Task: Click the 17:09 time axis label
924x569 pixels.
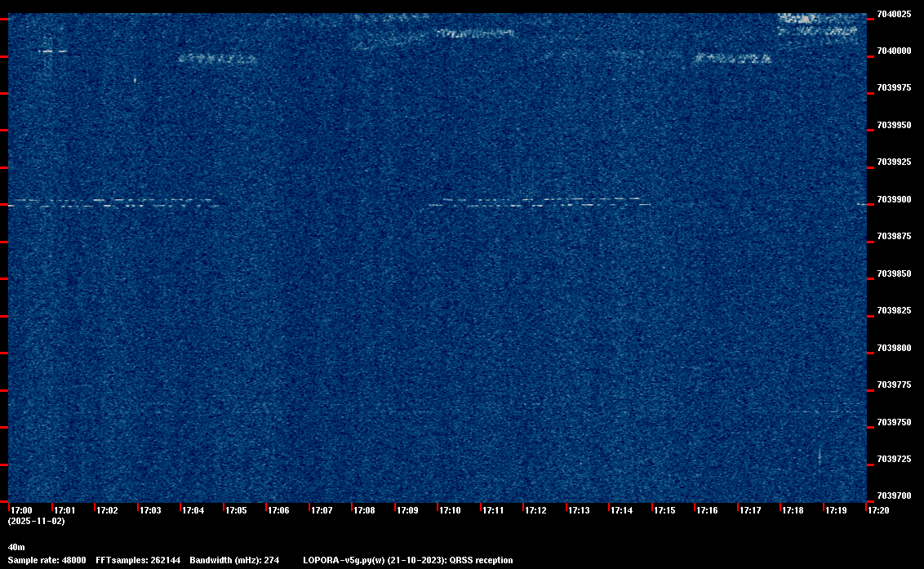Action: click(x=408, y=510)
